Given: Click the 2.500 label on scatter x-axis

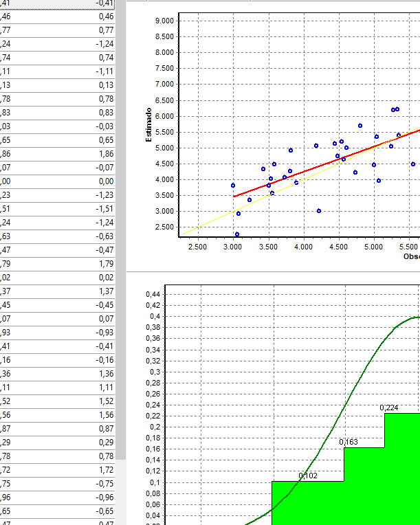Looking at the screenshot, I should (x=197, y=246).
